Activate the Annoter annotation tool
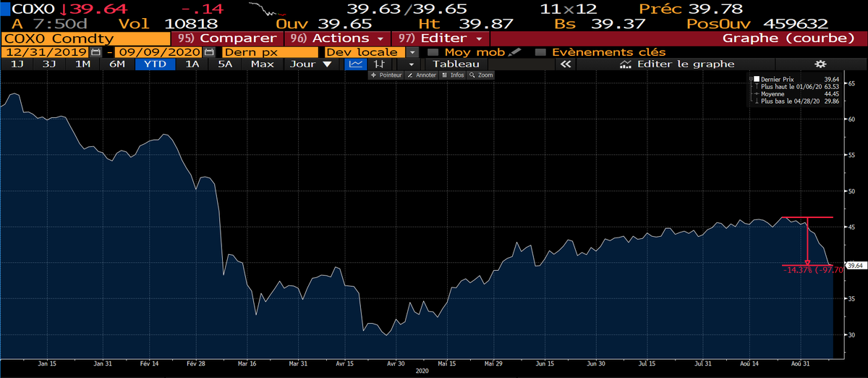 (422, 75)
